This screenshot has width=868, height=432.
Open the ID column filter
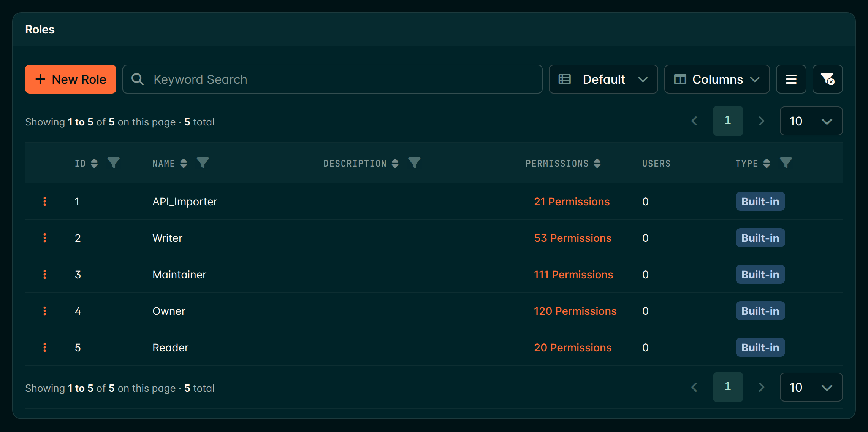[113, 163]
